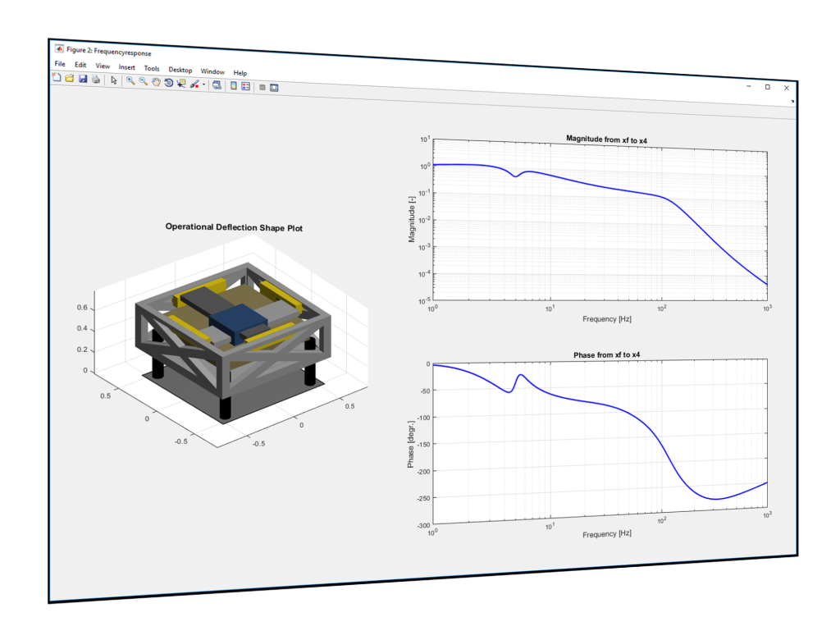The width and height of the screenshot is (840, 640).
Task: Toggle Insert Colorbar in toolbar
Action: (x=234, y=85)
